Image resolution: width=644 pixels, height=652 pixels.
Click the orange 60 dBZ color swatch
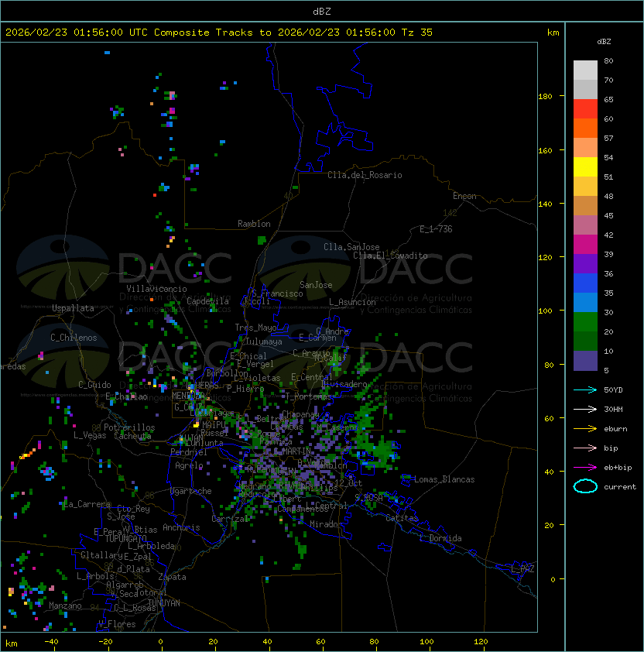click(x=585, y=128)
